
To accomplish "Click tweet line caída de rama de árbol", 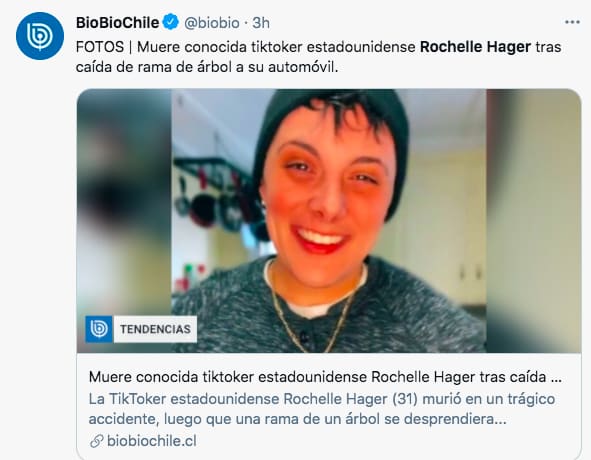I will [207, 67].
